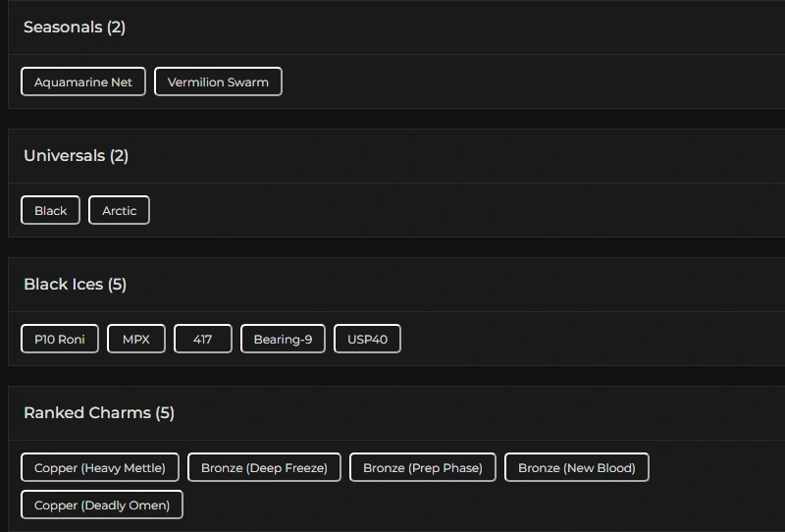Click the Copper (Heavy Mettle) charm
This screenshot has height=532, width=785.
pos(100,467)
